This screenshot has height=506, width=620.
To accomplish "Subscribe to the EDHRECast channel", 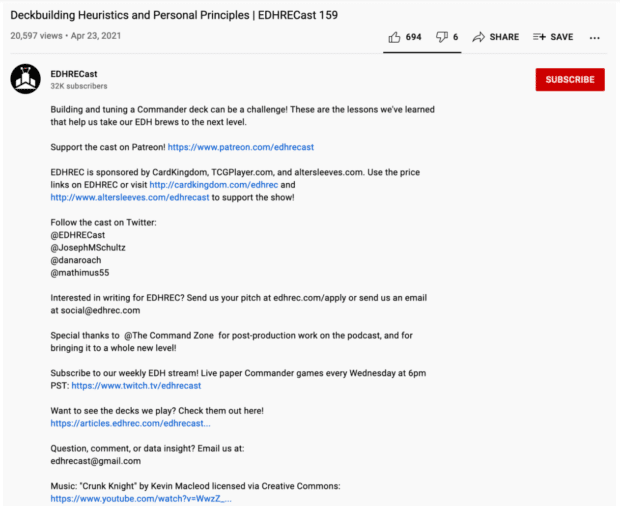I will [570, 80].
